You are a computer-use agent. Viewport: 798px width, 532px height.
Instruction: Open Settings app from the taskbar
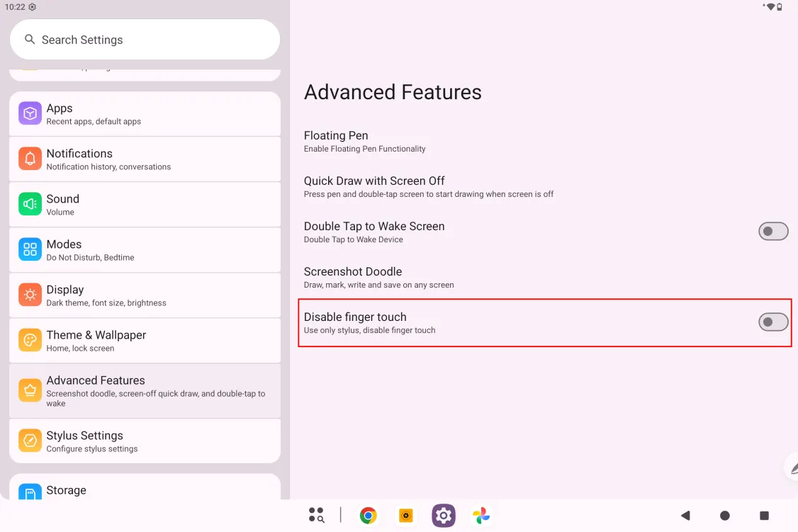point(443,515)
